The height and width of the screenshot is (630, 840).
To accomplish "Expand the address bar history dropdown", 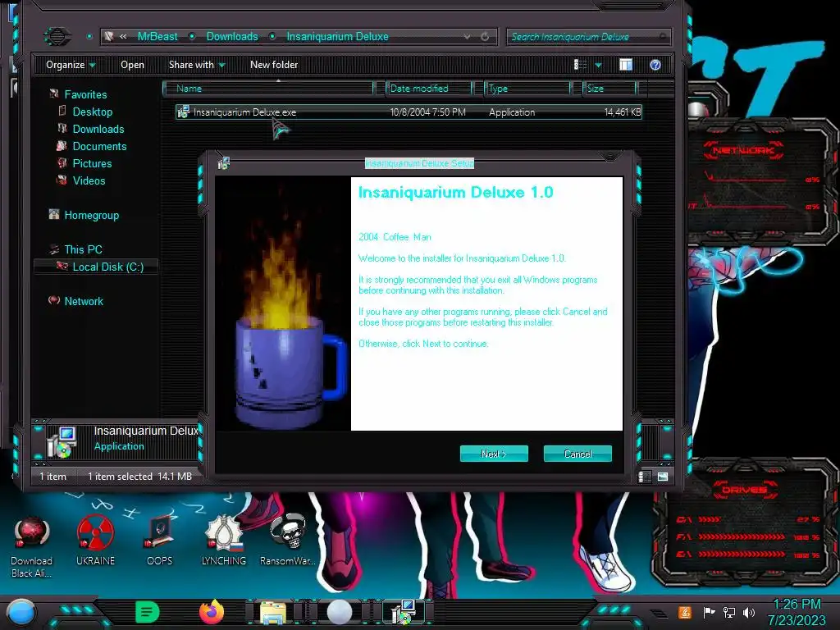I will [467, 36].
